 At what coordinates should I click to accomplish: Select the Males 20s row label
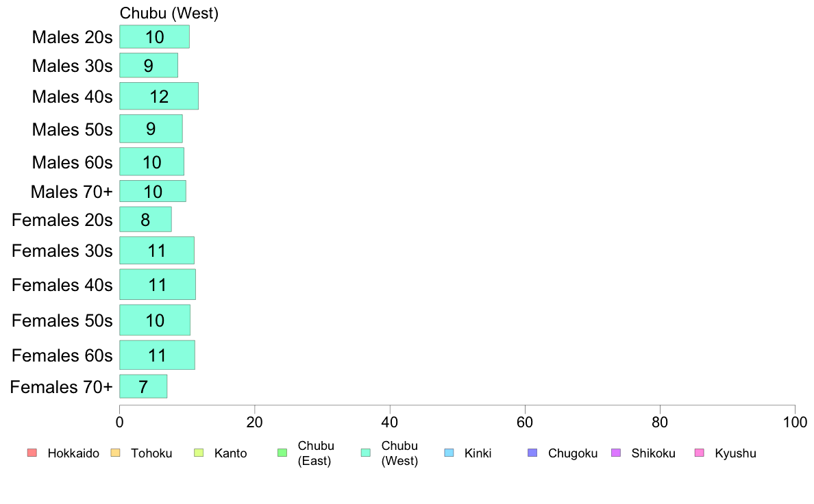click(72, 37)
